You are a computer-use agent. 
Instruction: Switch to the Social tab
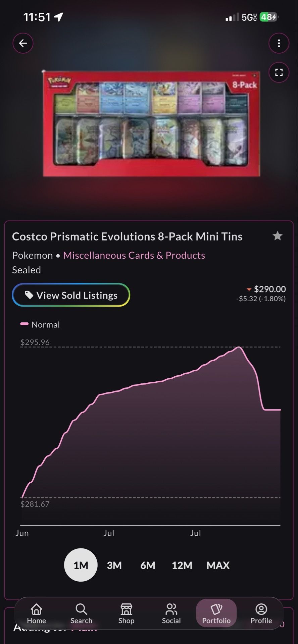171,613
